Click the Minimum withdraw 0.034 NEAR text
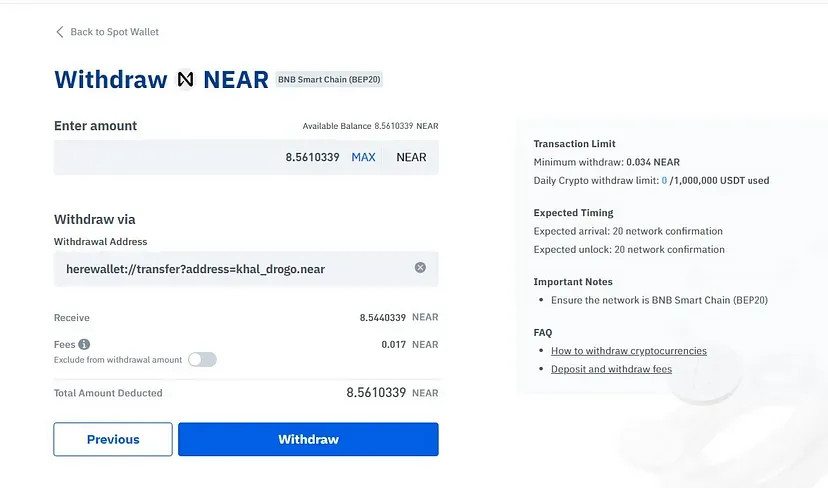 click(x=607, y=162)
